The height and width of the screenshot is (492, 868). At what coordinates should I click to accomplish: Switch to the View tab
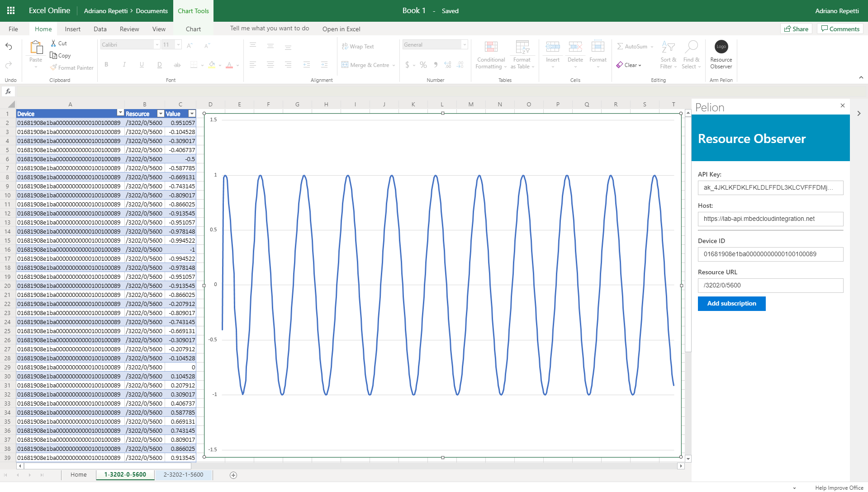pyautogui.click(x=159, y=29)
